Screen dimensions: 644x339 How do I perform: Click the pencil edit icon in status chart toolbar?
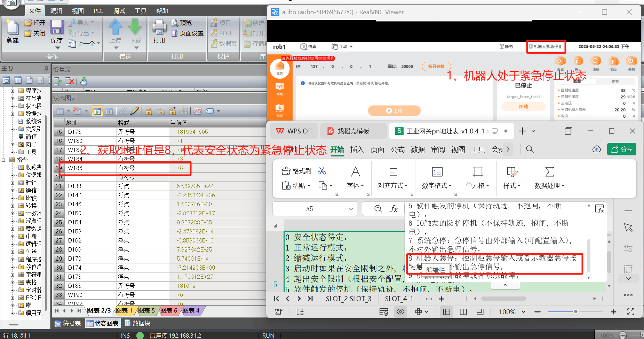coord(135,111)
